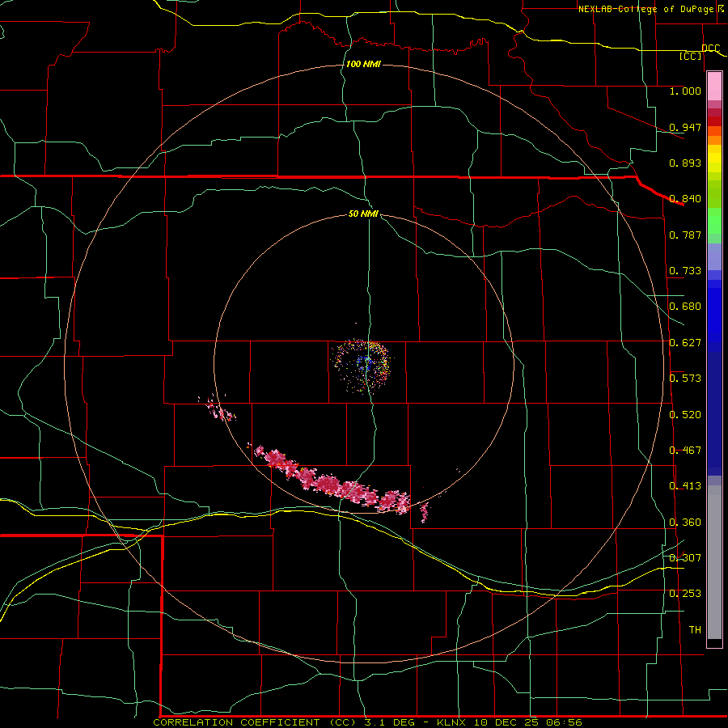Screen dimensions: 728x728
Task: Click the [CC] product label
Action: [691, 56]
